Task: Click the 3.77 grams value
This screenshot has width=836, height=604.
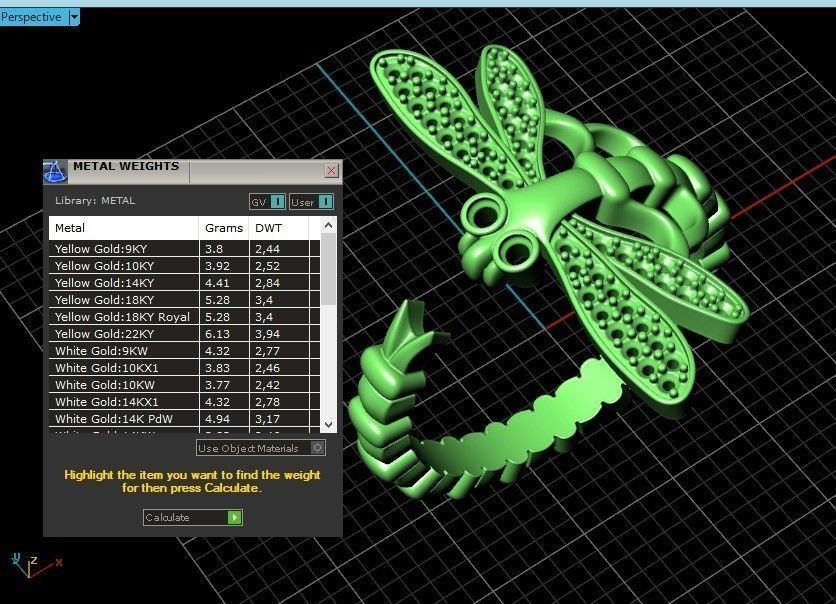Action: tap(218, 385)
